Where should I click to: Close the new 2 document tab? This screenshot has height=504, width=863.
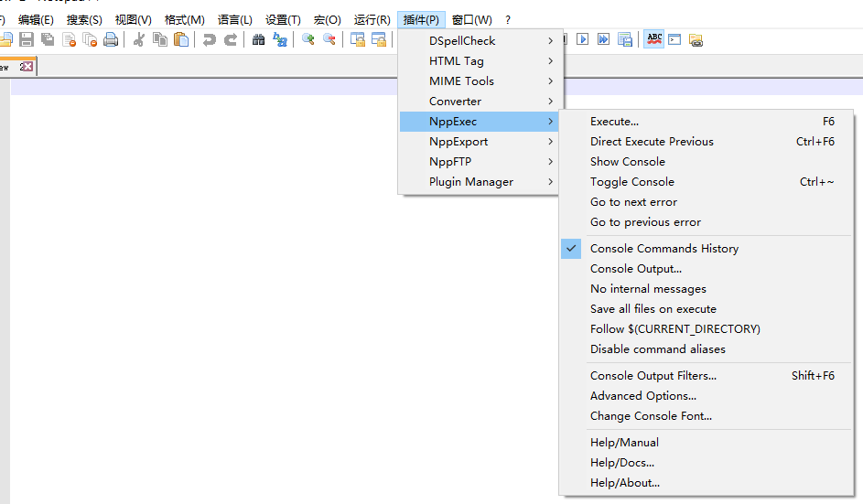point(27,67)
